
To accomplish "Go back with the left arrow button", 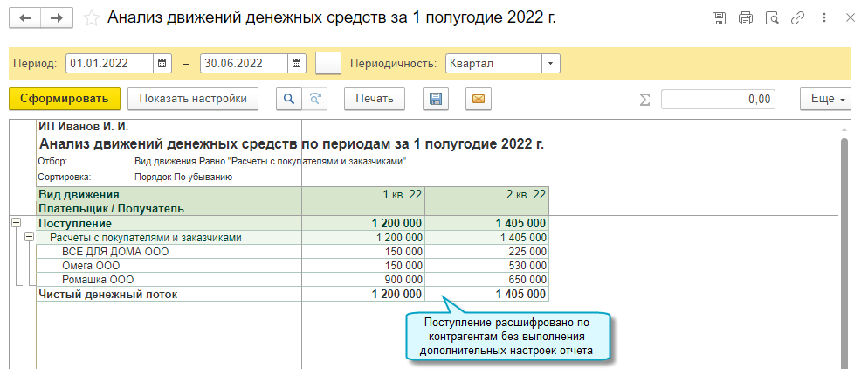I will 25,18.
